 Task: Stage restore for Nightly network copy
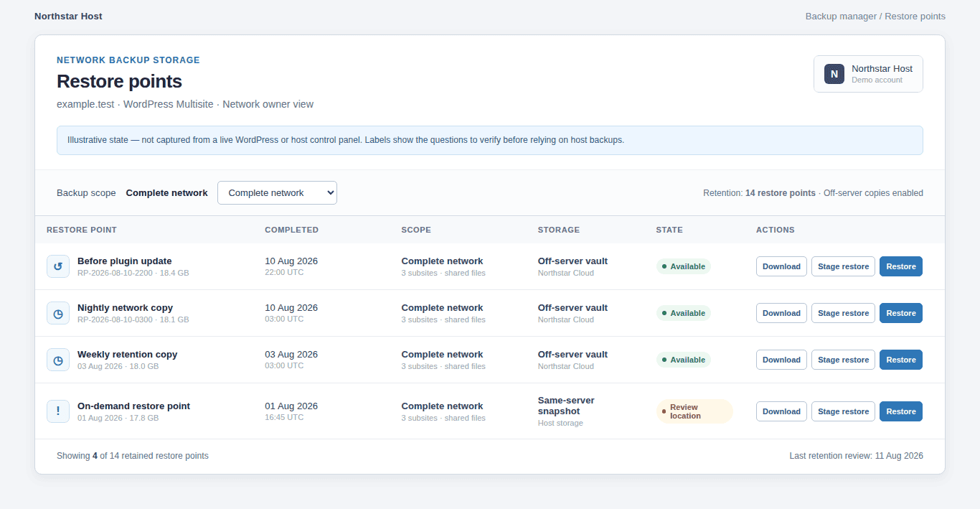click(x=843, y=313)
